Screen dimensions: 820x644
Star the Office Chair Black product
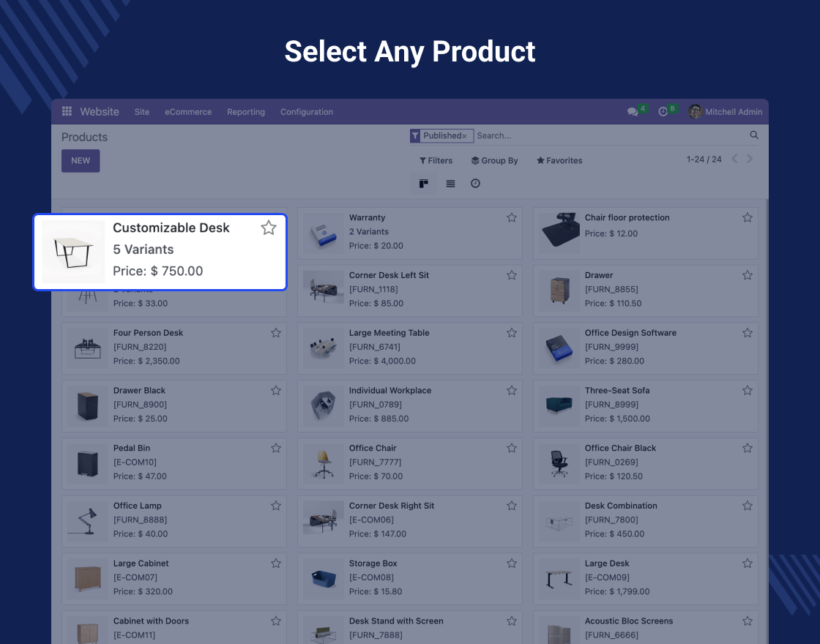[748, 448]
